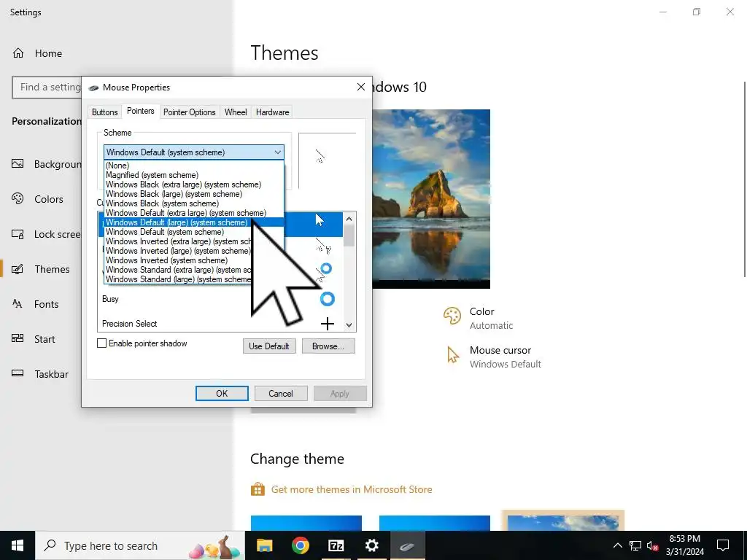Open Colors settings palette icon
Screen dimensions: 747x560
coord(18,198)
